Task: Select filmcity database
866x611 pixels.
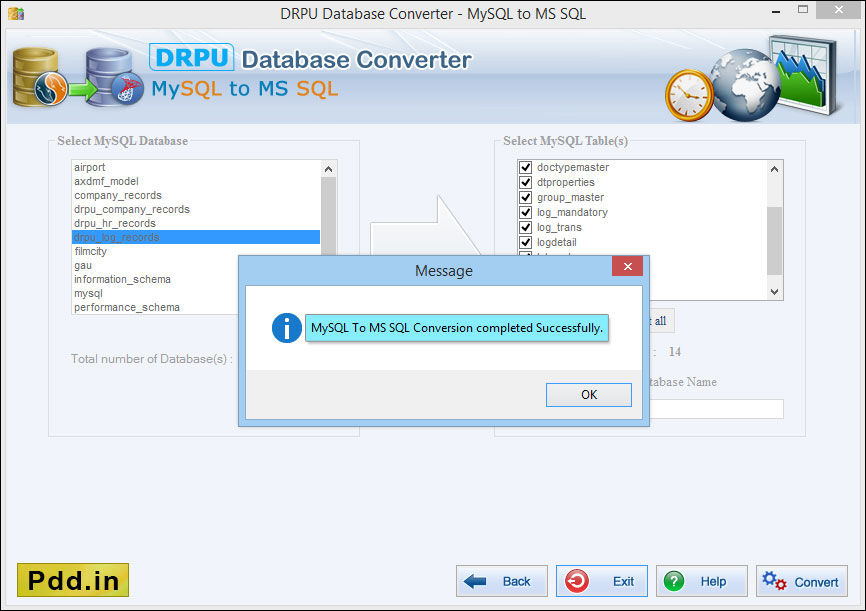Action: point(196,251)
